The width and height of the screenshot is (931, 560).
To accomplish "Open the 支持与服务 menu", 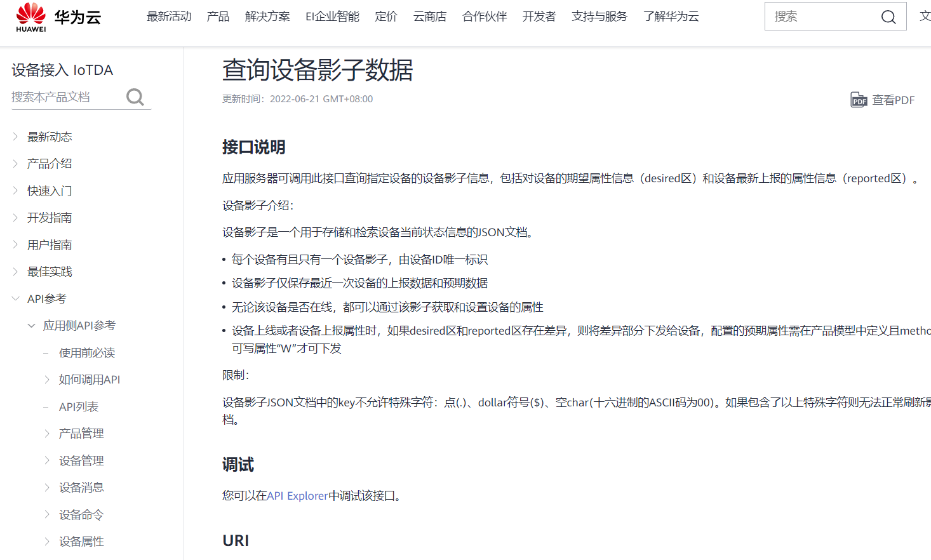I will [599, 17].
